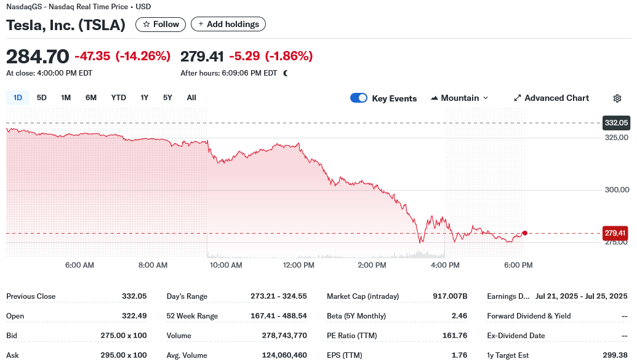Screen dimensions: 637x364
Task: Click the Open value 322.49
Action: [x=134, y=315]
